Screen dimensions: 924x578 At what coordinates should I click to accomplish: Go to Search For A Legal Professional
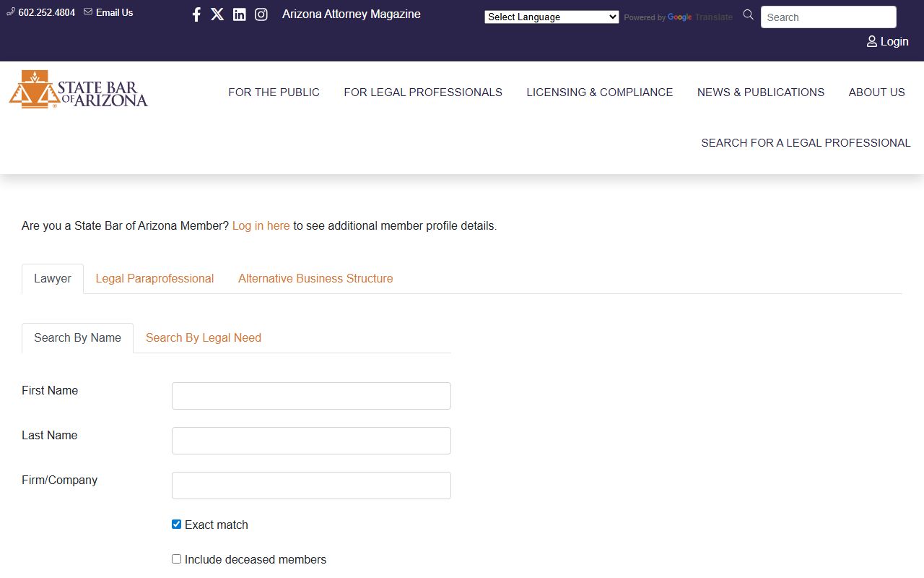(806, 143)
